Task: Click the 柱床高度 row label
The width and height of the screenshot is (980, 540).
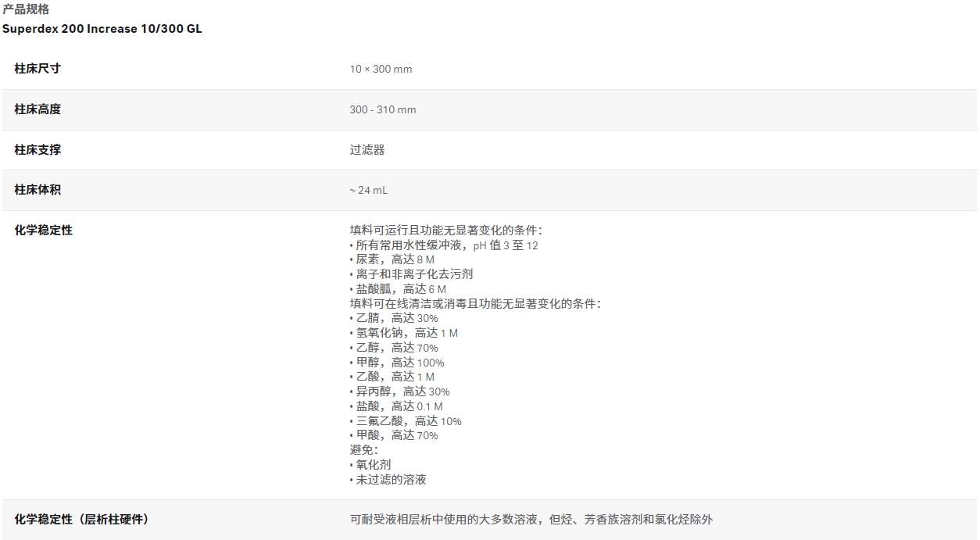Action: tap(36, 109)
